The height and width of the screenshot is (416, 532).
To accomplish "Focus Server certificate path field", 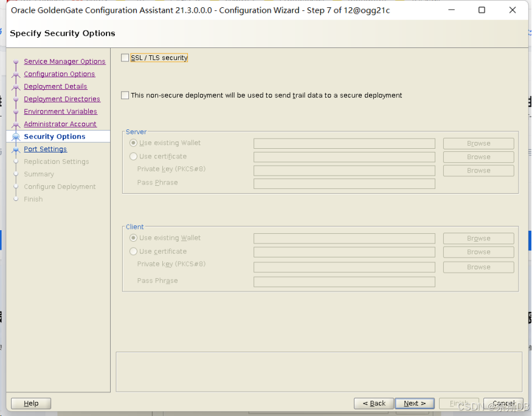I will pos(344,157).
